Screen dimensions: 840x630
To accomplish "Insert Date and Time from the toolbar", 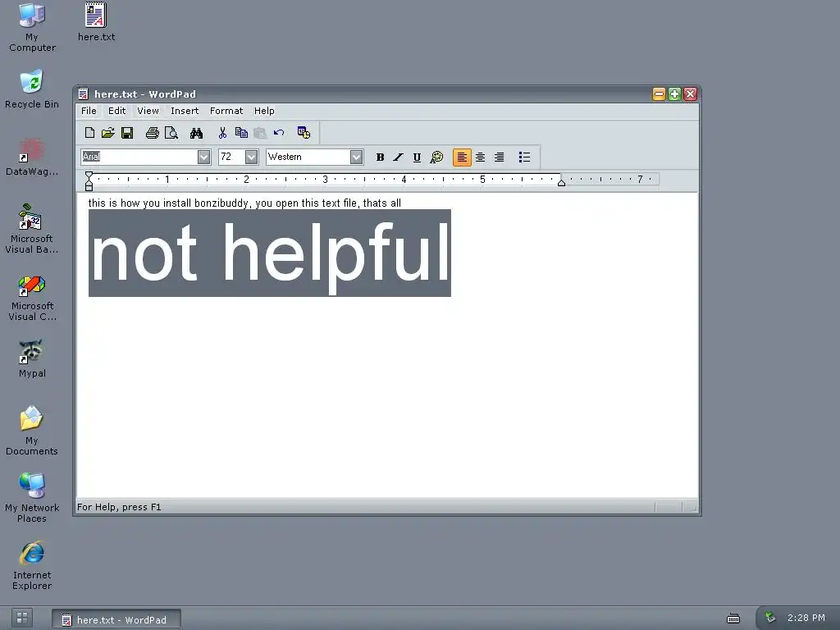I will [x=304, y=133].
